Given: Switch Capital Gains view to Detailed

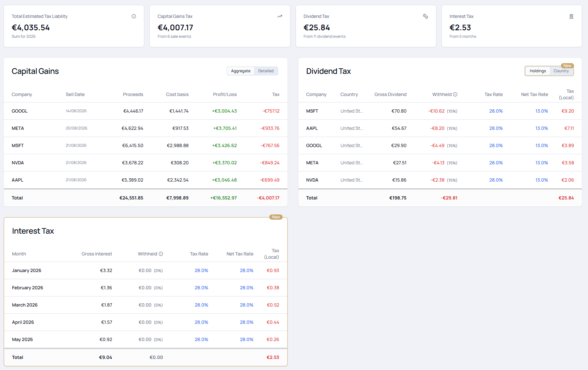Looking at the screenshot, I should click(x=266, y=71).
